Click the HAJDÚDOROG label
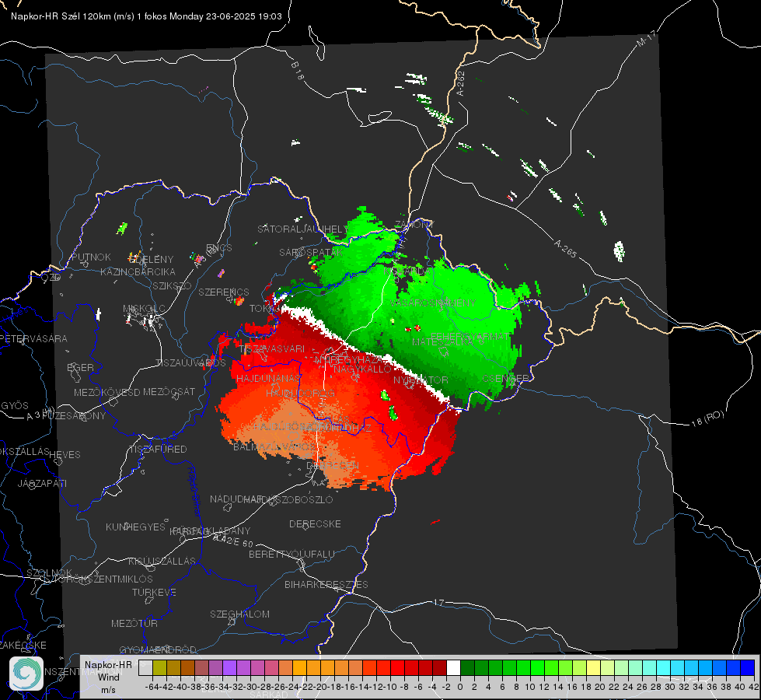Viewport: 761px width, 700px height. (x=300, y=393)
